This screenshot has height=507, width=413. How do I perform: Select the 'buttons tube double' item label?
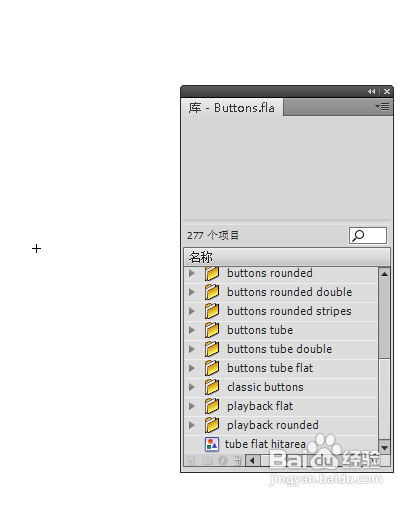point(280,349)
